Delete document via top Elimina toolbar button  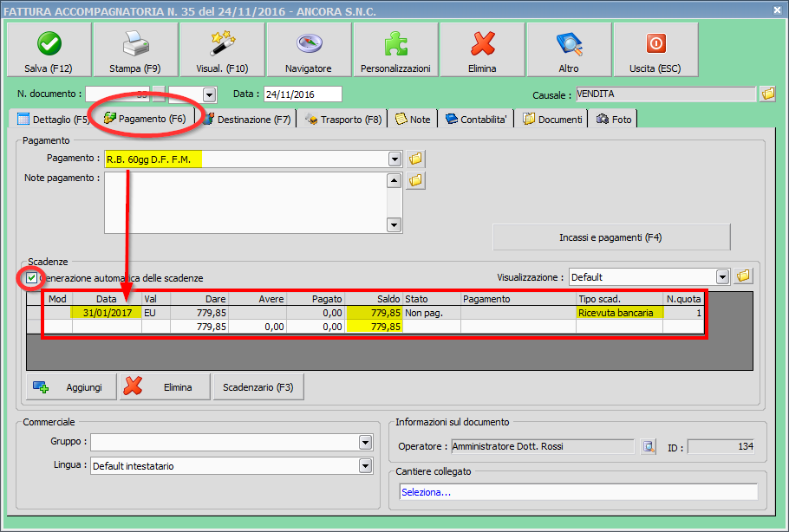pyautogui.click(x=482, y=49)
